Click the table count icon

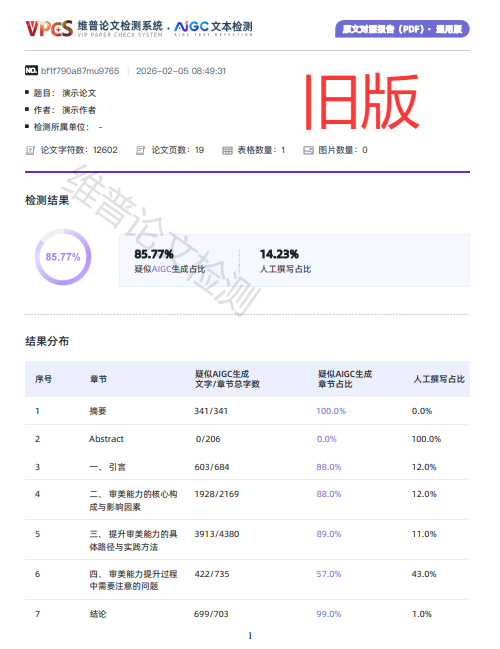(x=227, y=150)
